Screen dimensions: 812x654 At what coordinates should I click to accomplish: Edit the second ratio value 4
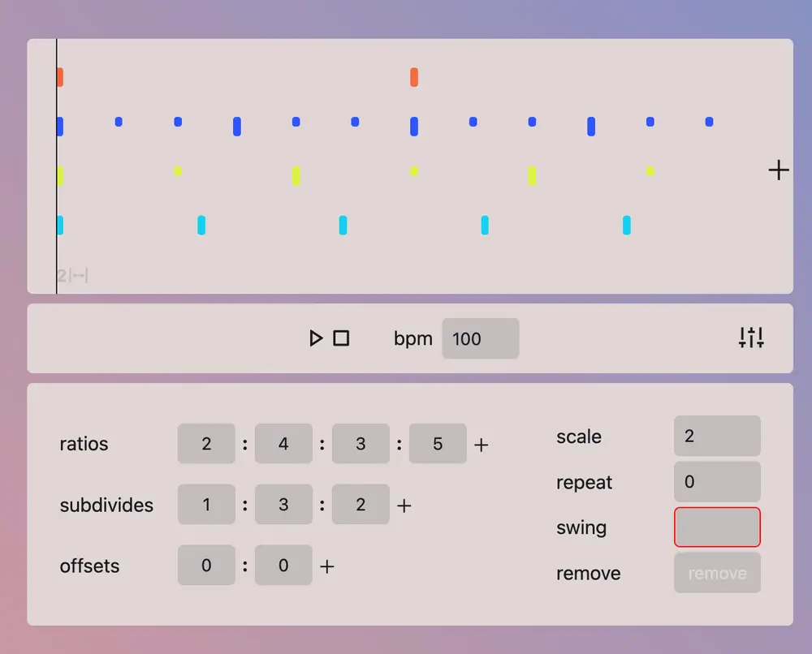[283, 443]
